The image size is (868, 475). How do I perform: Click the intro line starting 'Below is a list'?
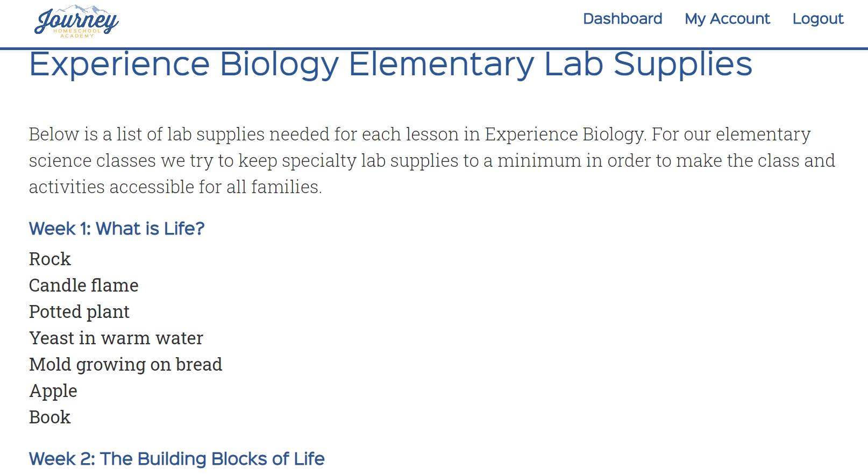click(x=419, y=134)
